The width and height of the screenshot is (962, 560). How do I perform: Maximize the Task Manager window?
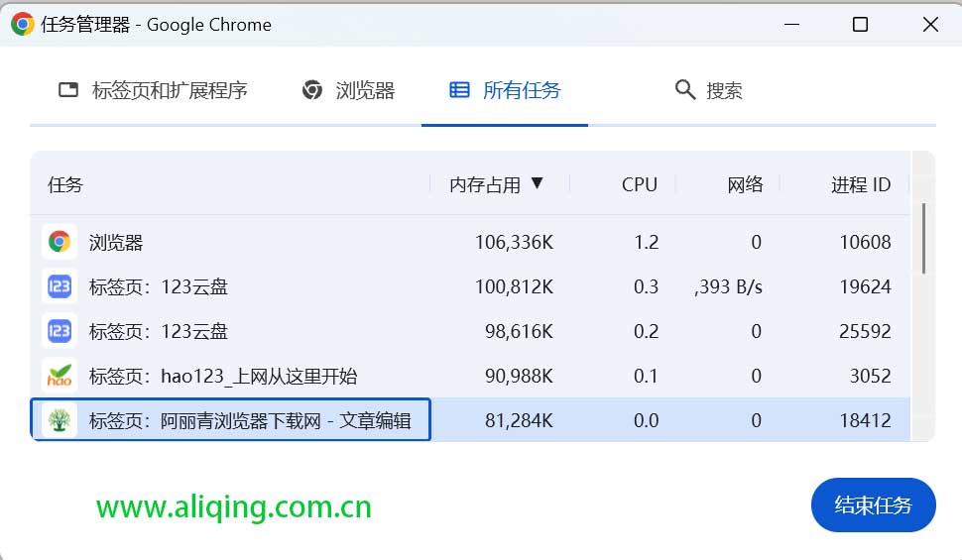coord(860,25)
